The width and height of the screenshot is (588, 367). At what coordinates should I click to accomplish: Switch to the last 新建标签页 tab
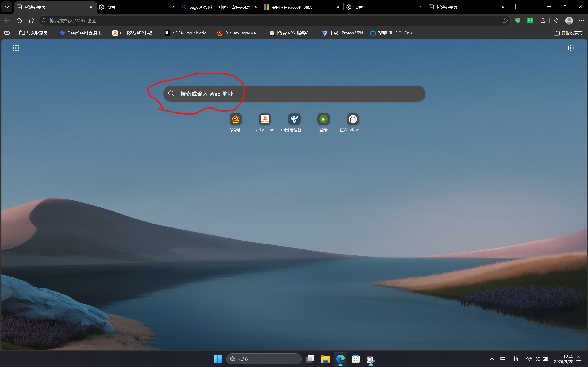467,7
